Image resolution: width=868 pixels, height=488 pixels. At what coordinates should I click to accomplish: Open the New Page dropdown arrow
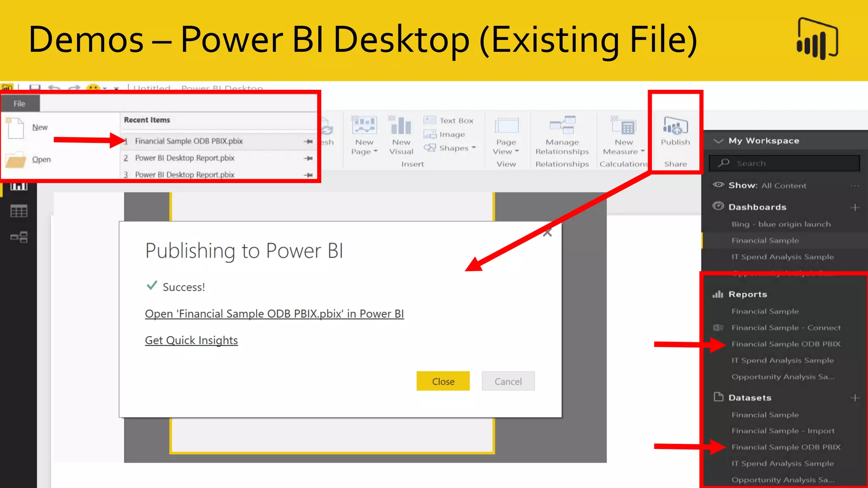coord(376,151)
